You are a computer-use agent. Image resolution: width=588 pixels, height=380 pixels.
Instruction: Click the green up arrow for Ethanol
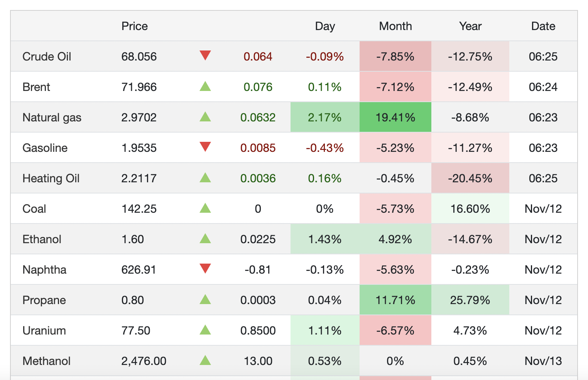[205, 238]
